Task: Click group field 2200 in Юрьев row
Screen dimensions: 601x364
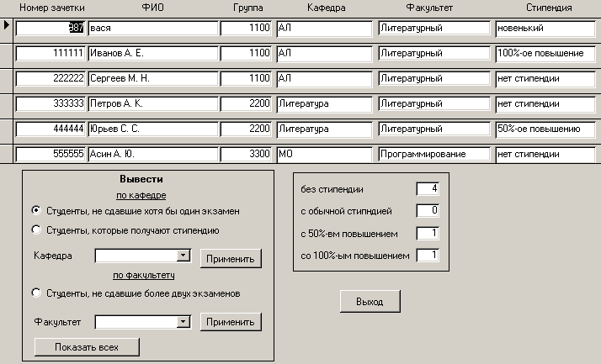Action: (x=246, y=129)
